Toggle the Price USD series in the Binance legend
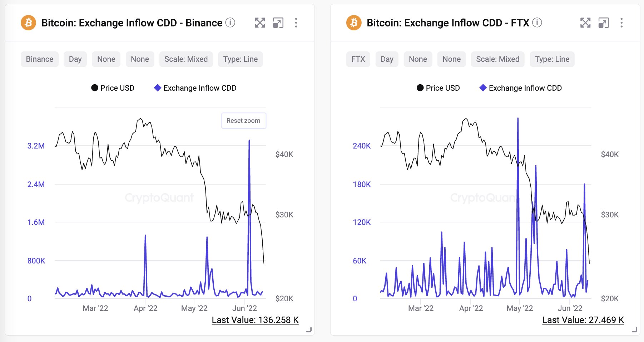The height and width of the screenshot is (342, 644). [x=113, y=88]
